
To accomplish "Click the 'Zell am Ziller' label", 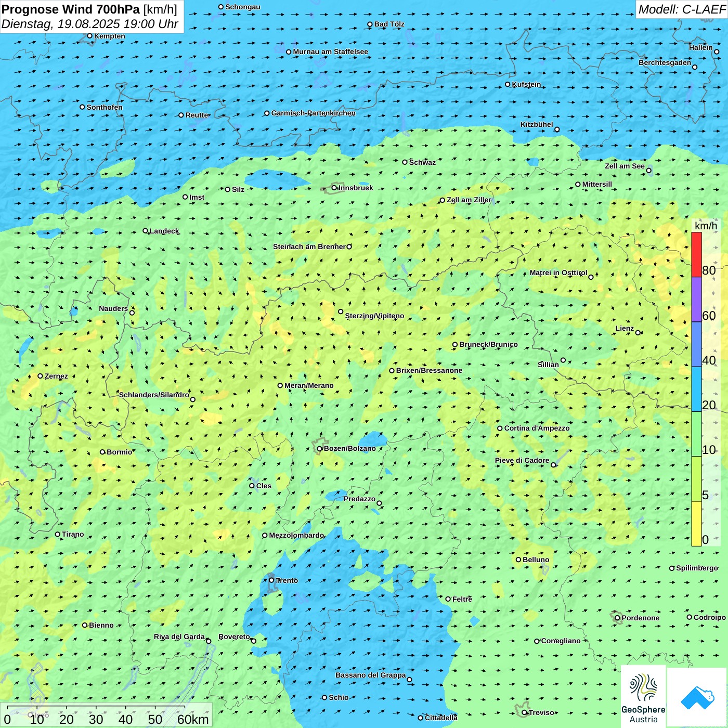I will pos(469,200).
